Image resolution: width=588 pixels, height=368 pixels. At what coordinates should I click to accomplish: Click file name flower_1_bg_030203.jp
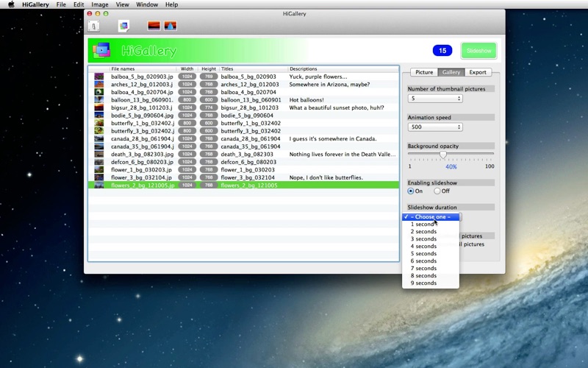[141, 170]
